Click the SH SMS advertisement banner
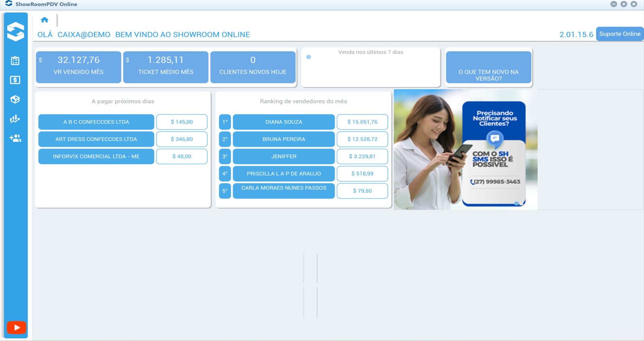644x341 pixels. coord(466,149)
